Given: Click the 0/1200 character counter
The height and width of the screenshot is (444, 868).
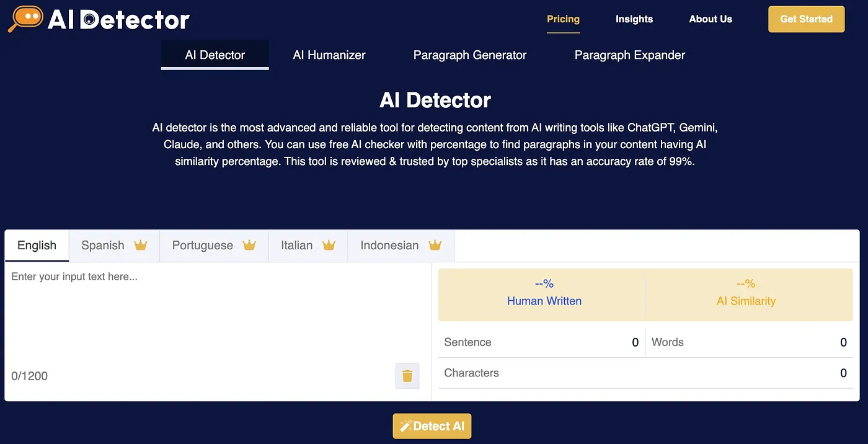Looking at the screenshot, I should click(x=29, y=376).
